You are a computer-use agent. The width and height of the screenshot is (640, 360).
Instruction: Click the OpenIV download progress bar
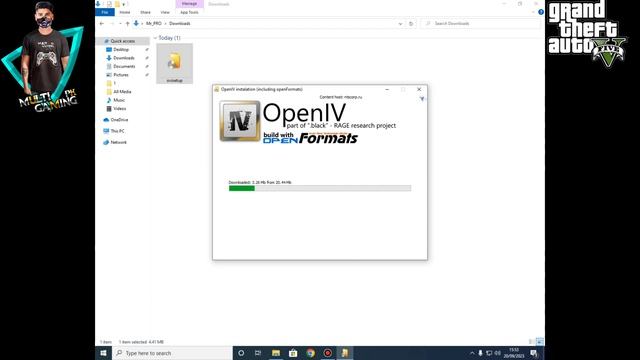pyautogui.click(x=320, y=188)
